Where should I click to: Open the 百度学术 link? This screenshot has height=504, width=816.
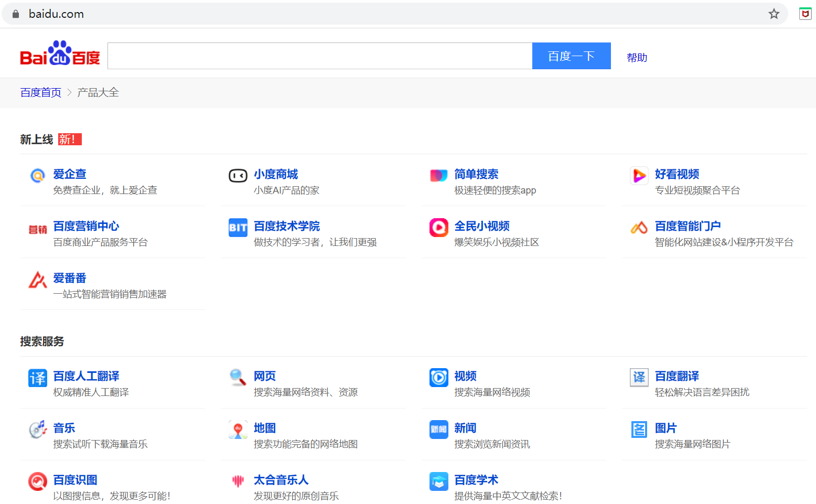(476, 480)
